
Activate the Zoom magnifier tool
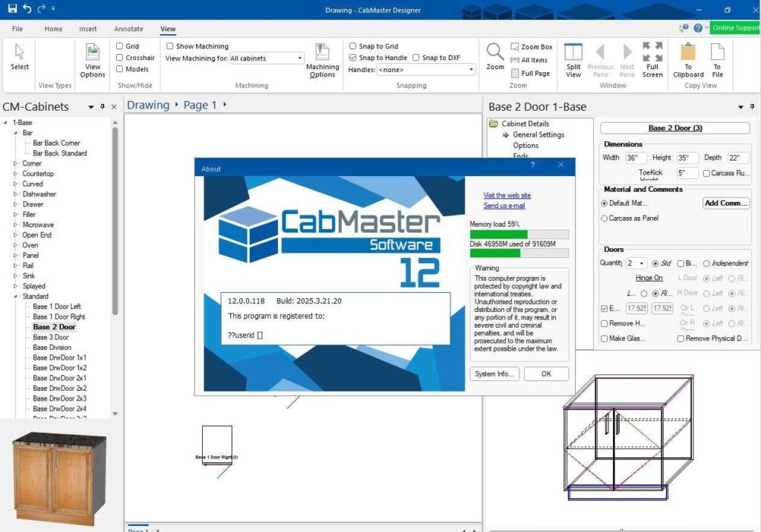[495, 56]
